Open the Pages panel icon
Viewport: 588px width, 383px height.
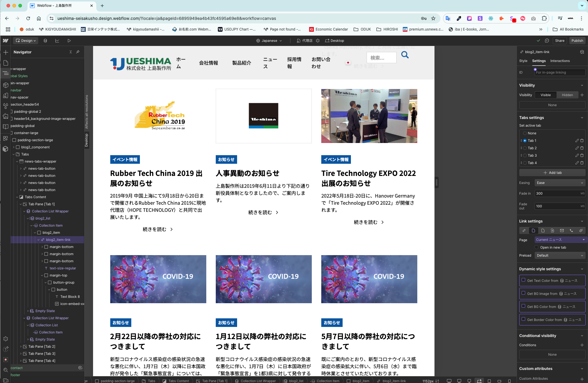[x=6, y=63]
